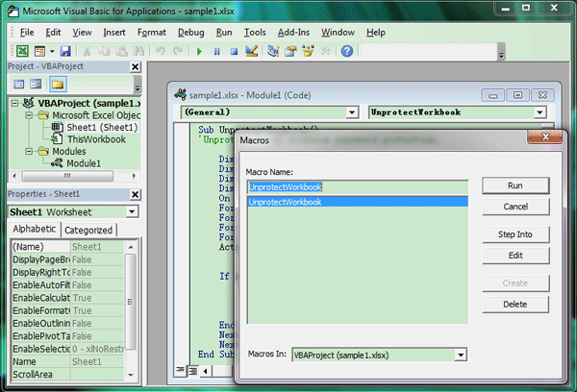The height and width of the screenshot is (392, 577).
Task: Switch to the Alphabetic properties tab
Action: (x=35, y=229)
